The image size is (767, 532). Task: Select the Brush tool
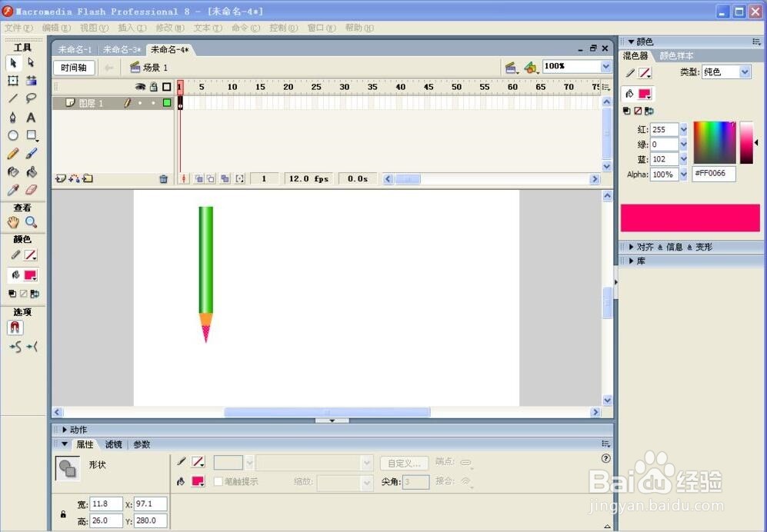coord(32,154)
